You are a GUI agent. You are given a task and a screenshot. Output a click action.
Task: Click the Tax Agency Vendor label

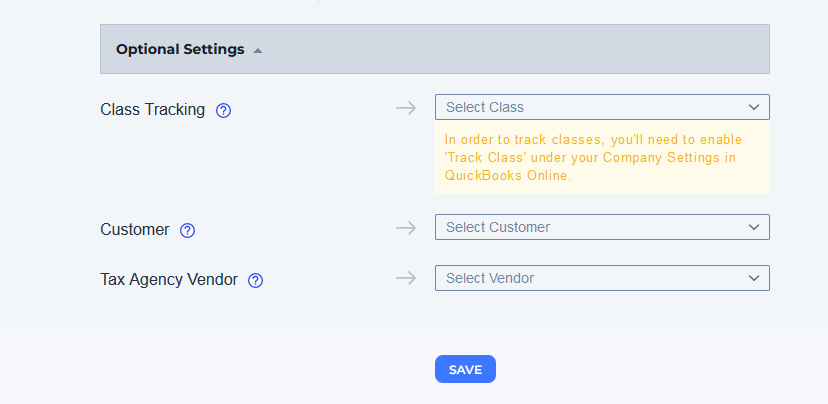[169, 279]
